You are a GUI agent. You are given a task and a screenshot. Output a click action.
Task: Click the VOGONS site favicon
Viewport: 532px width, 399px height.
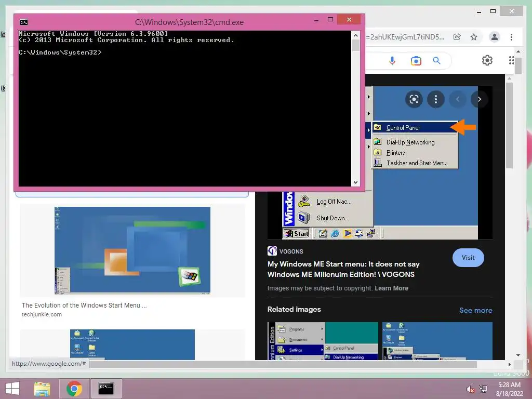(x=272, y=251)
